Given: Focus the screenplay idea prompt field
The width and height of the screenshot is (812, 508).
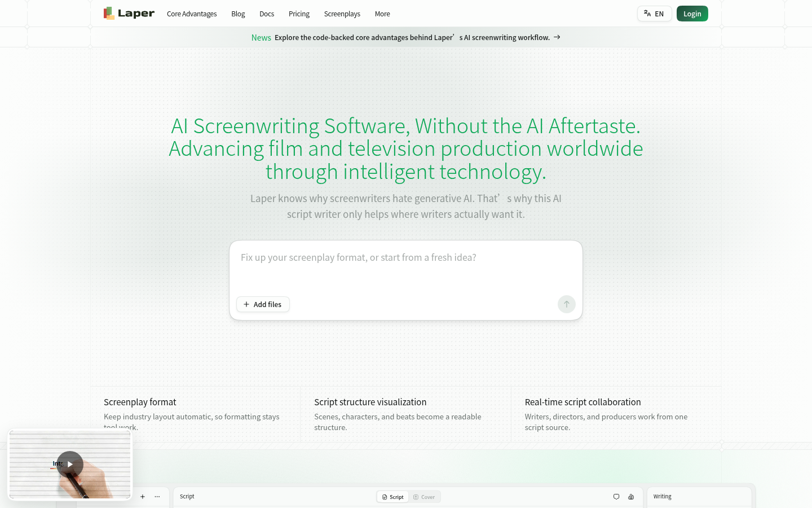Looking at the screenshot, I should (x=406, y=266).
